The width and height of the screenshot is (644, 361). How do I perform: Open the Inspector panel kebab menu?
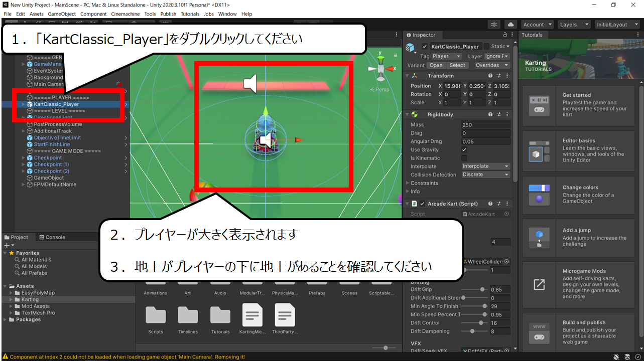pyautogui.click(x=512, y=35)
